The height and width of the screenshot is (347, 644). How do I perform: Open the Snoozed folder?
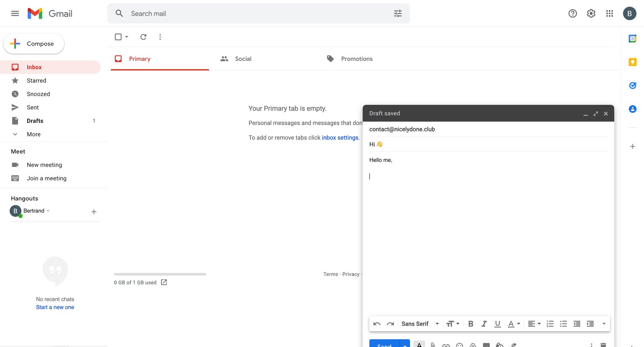(50, 94)
